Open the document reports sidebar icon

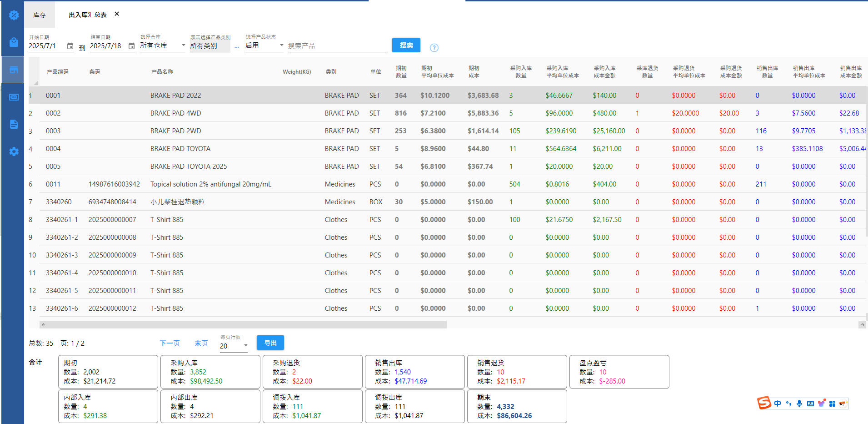(14, 124)
